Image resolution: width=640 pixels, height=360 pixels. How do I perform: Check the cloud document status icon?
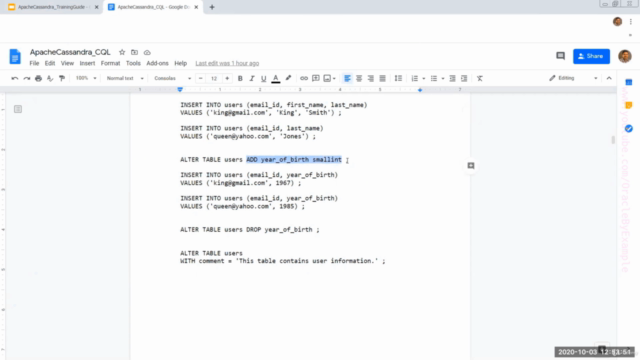click(147, 52)
